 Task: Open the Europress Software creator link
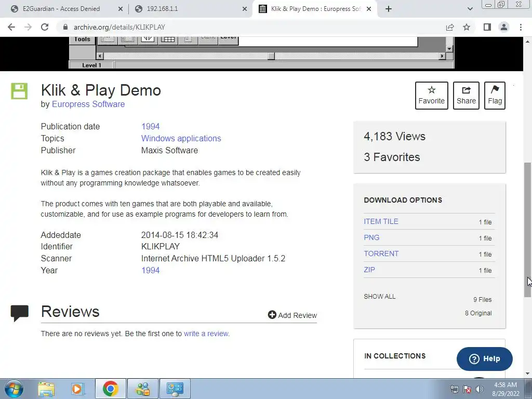[x=88, y=104]
